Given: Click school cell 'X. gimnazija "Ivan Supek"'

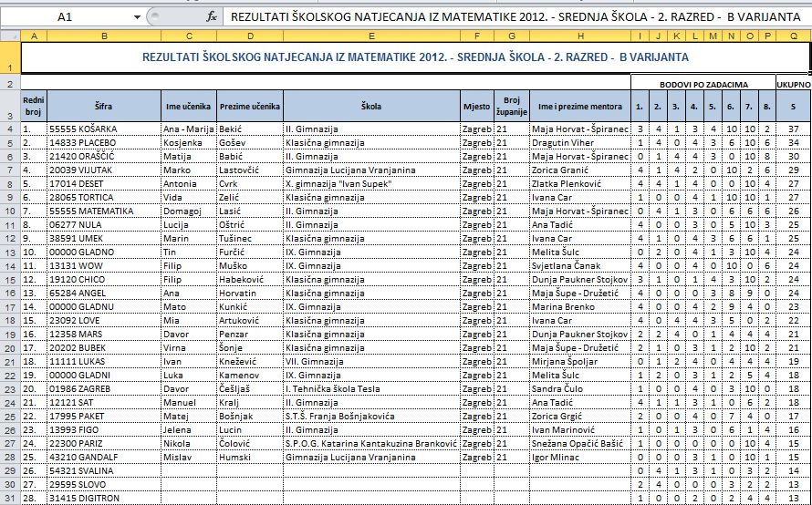Looking at the screenshot, I should (x=372, y=184).
